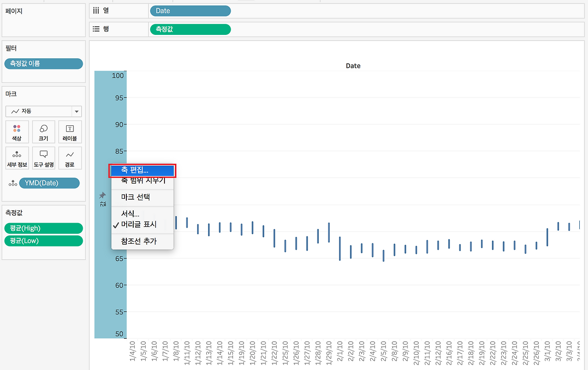
Task: Open the 세부 정보 (Detail) mark card
Action: tap(17, 158)
